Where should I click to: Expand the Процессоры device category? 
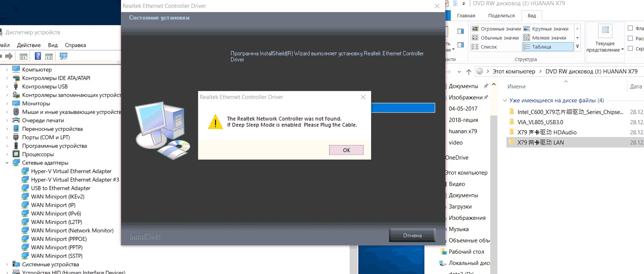click(x=7, y=154)
